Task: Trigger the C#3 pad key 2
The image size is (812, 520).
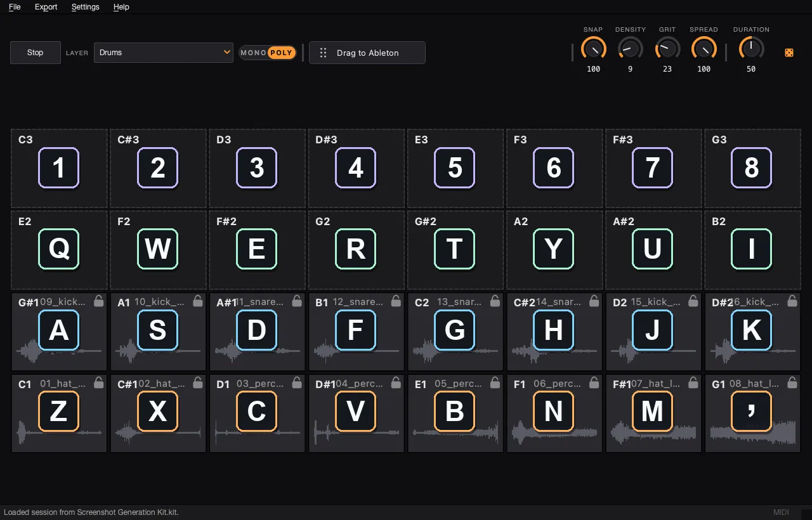Action: (158, 168)
